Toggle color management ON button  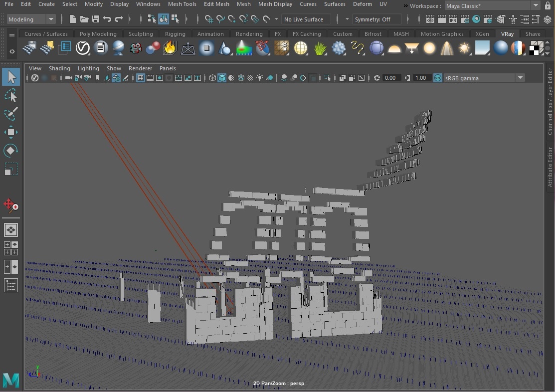pyautogui.click(x=437, y=78)
